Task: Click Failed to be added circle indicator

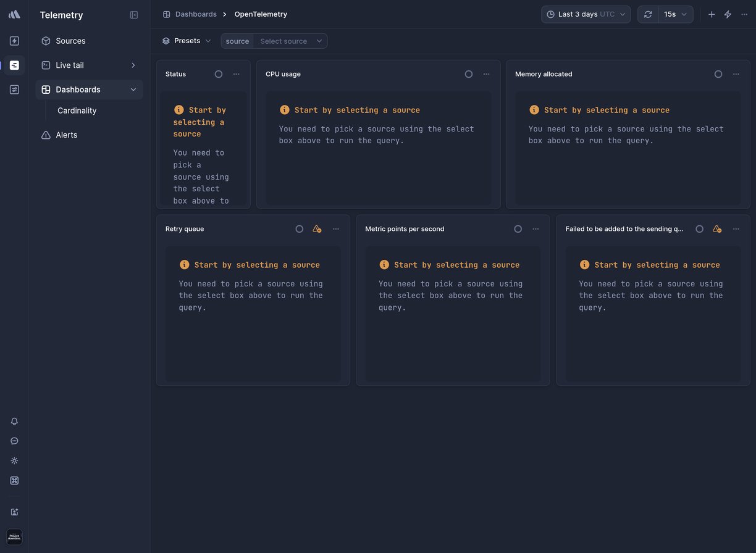Action: click(700, 229)
